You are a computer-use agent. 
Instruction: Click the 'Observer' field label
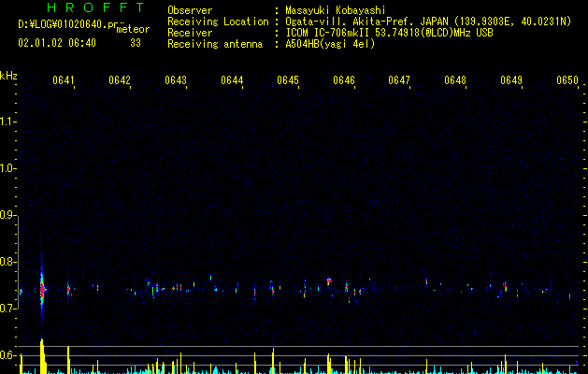point(190,10)
